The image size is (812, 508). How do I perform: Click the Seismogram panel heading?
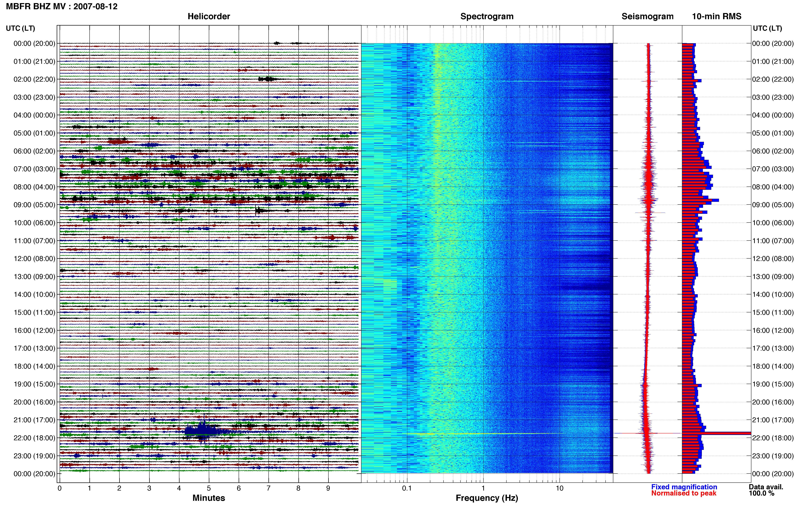pyautogui.click(x=648, y=16)
